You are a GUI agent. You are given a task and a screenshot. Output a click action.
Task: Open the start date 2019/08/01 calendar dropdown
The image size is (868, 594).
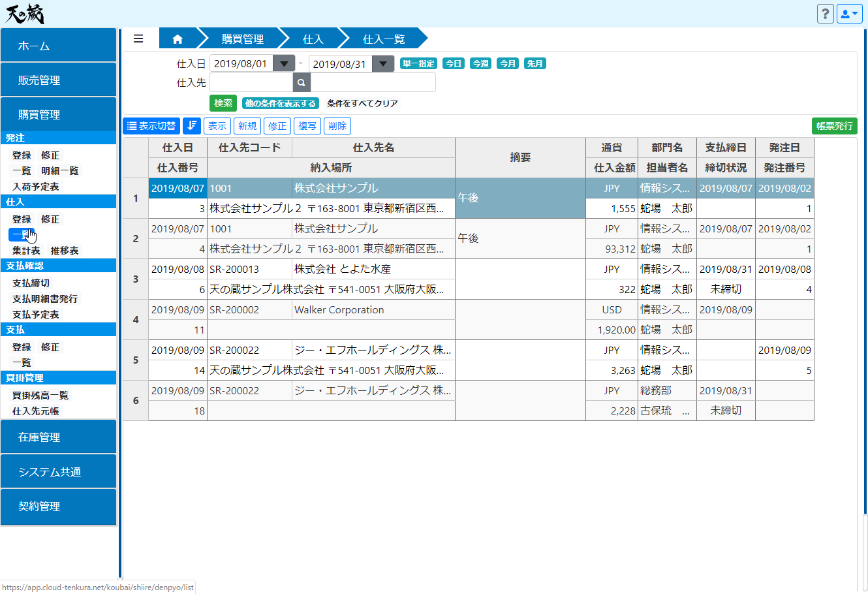click(283, 64)
